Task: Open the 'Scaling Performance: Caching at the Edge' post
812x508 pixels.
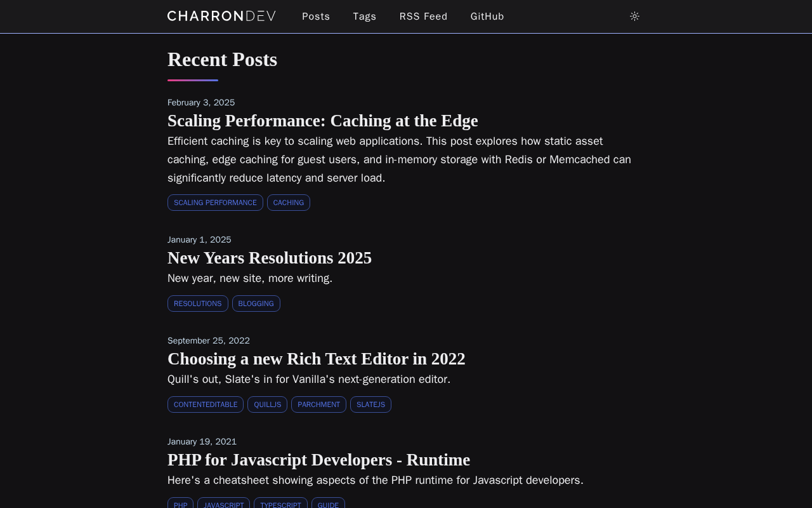Action: click(322, 121)
